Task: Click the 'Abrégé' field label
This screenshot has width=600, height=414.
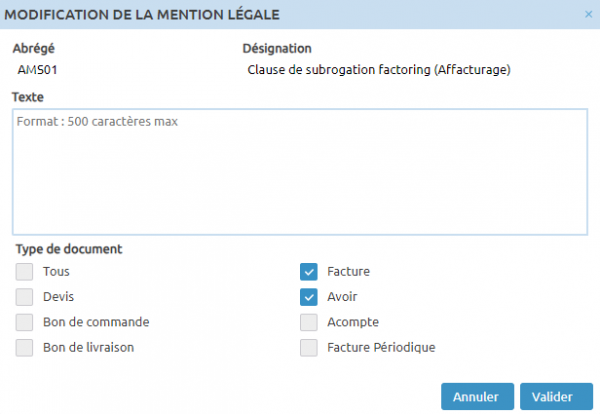Action: tap(32, 48)
